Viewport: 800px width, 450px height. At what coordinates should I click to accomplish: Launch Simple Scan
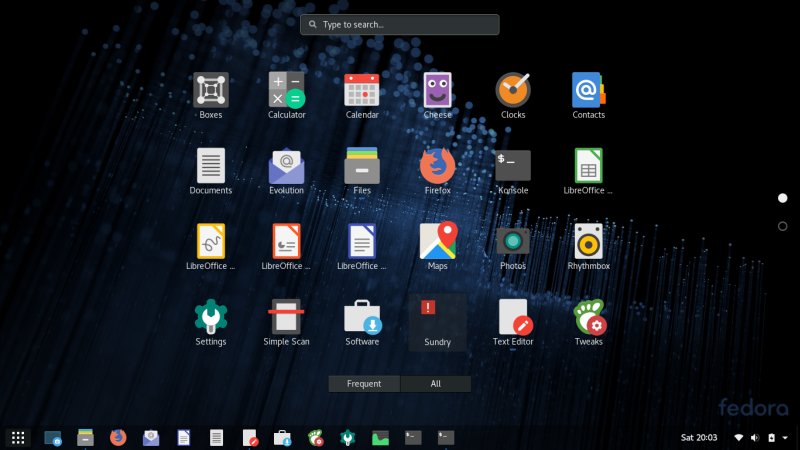click(x=286, y=322)
